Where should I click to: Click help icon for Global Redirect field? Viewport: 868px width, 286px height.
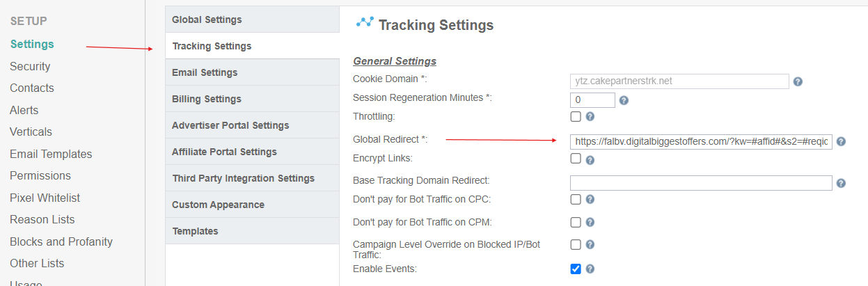click(841, 141)
